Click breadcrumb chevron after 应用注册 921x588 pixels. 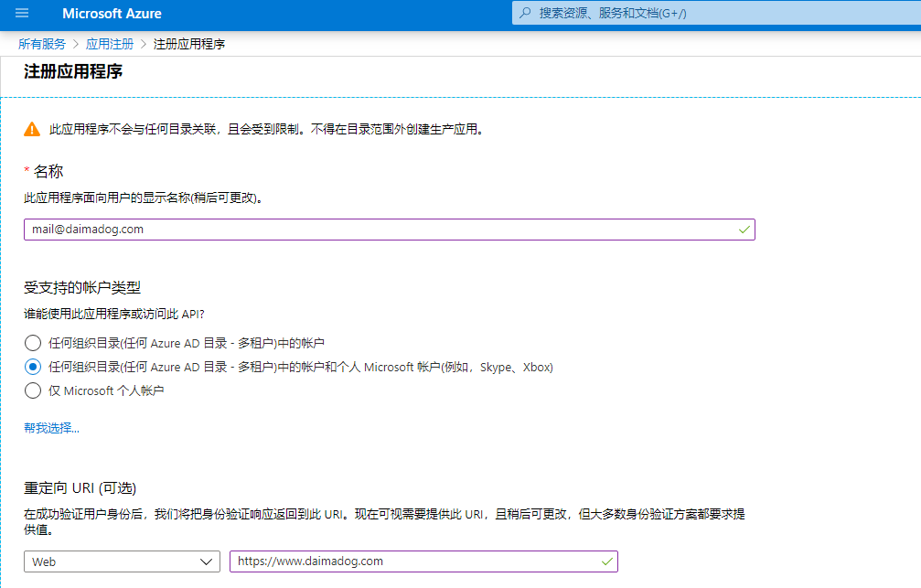(x=143, y=44)
